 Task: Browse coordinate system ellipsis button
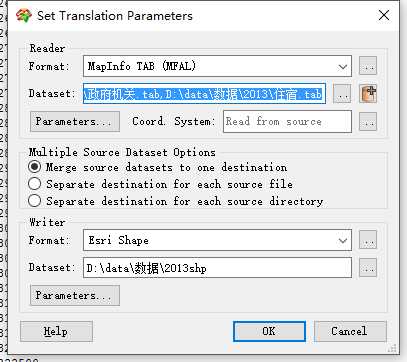click(368, 122)
